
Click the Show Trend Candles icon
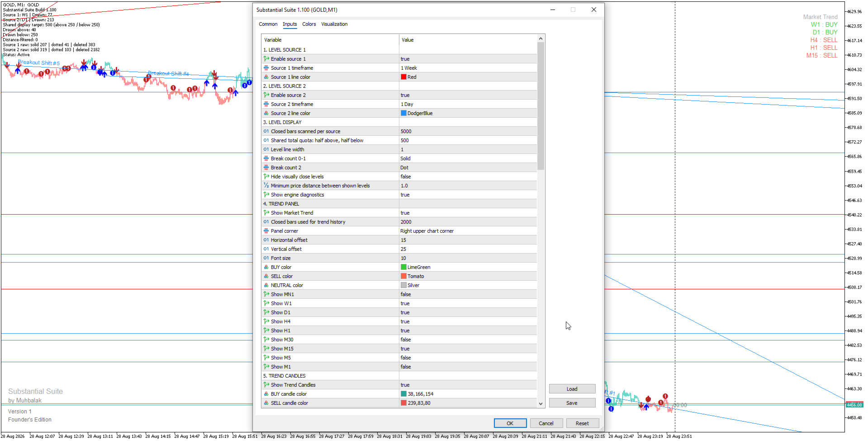click(x=266, y=385)
